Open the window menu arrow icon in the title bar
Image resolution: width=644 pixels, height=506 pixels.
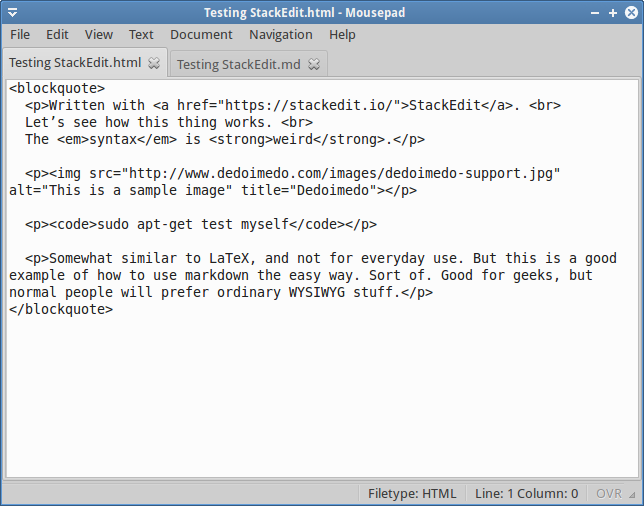pos(12,13)
